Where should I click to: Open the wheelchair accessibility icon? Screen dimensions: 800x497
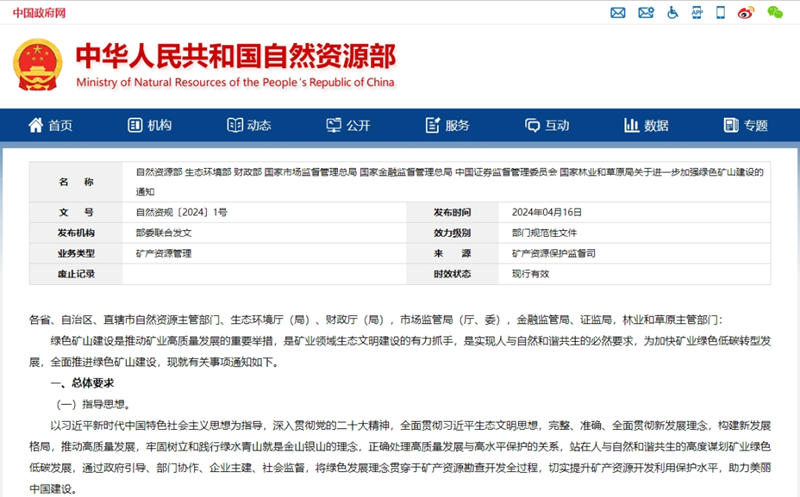click(x=671, y=13)
